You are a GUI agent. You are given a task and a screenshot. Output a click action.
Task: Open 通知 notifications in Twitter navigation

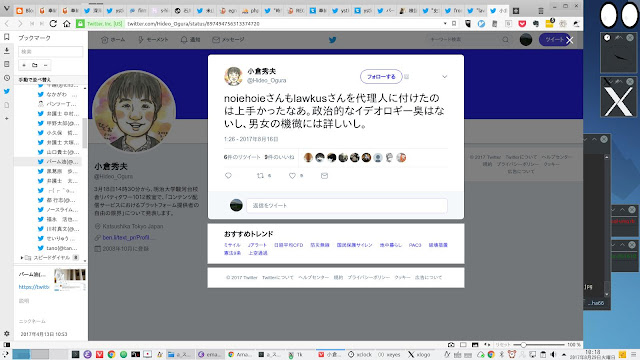click(x=190, y=40)
